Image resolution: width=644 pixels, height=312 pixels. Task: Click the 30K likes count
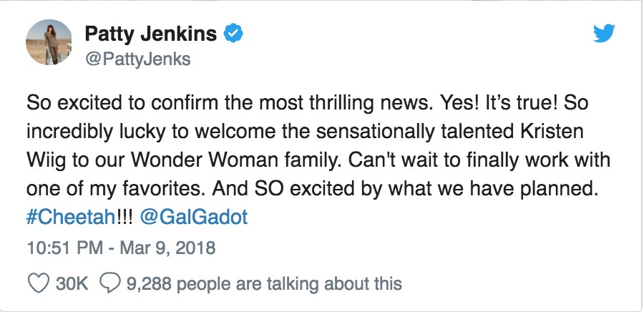(x=72, y=283)
